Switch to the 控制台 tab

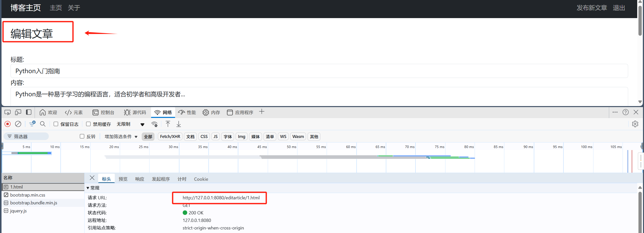tap(103, 112)
